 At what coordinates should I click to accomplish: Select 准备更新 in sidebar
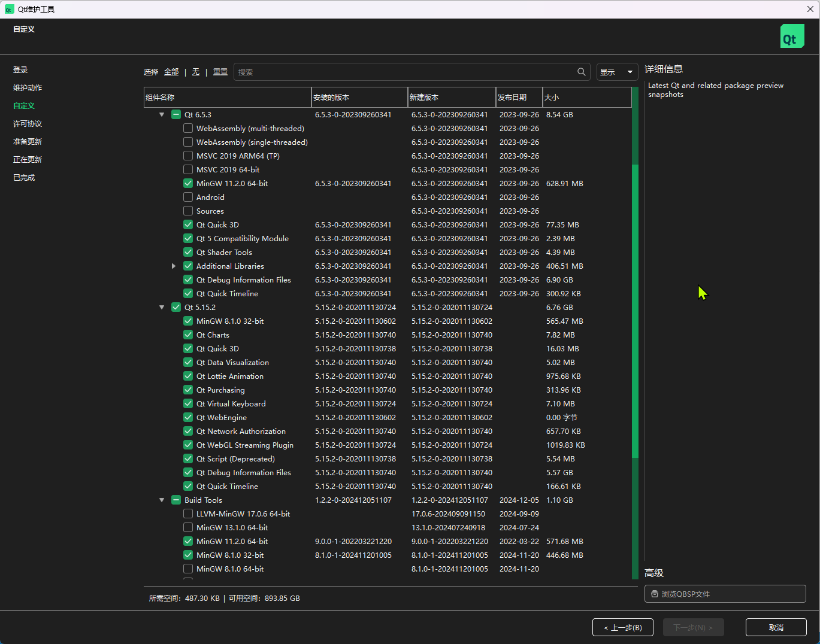(x=28, y=142)
